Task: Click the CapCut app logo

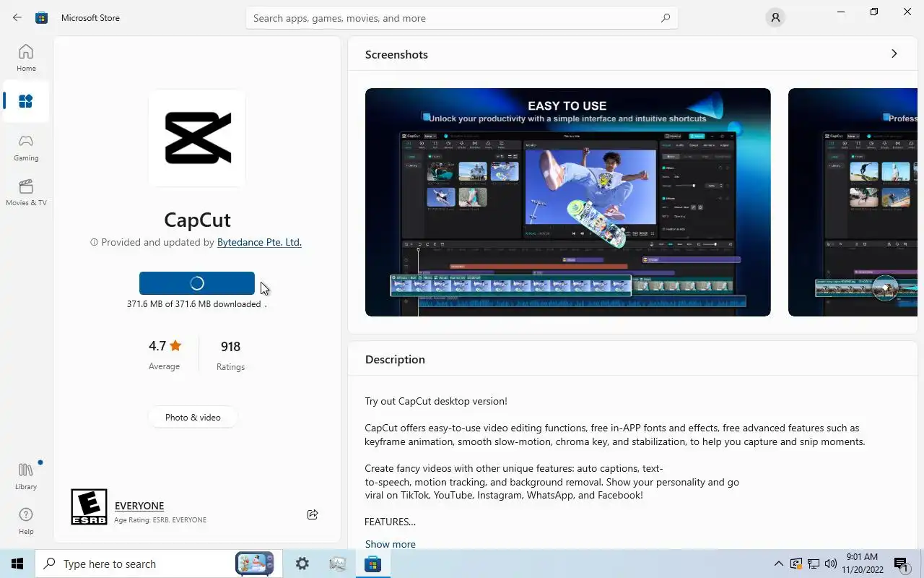Action: pos(197,137)
